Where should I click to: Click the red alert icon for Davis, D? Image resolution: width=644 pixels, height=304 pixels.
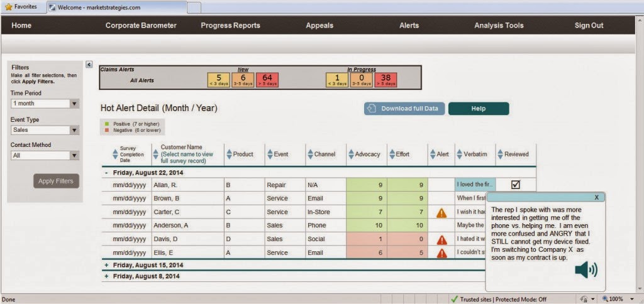coord(441,240)
